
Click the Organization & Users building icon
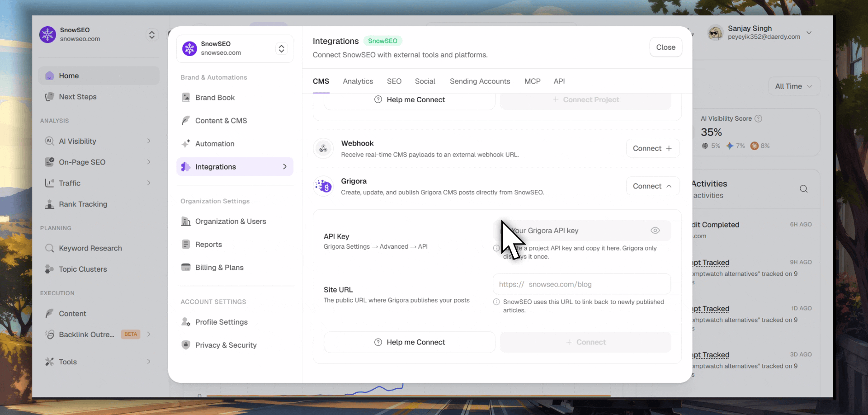186,222
